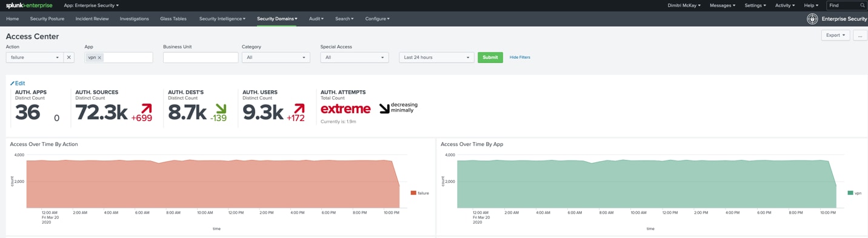This screenshot has height=238, width=868.
Task: Open the App: Enterprise Security dropdown
Action: coord(91,5)
